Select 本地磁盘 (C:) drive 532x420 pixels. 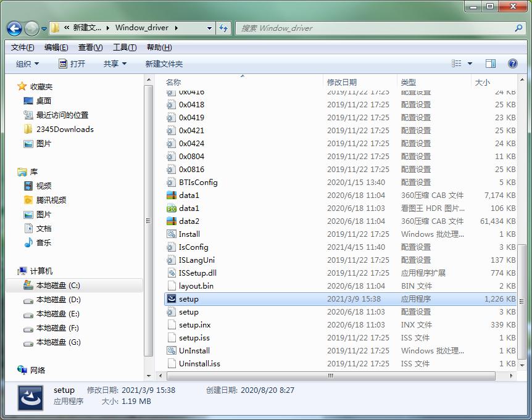(x=74, y=286)
